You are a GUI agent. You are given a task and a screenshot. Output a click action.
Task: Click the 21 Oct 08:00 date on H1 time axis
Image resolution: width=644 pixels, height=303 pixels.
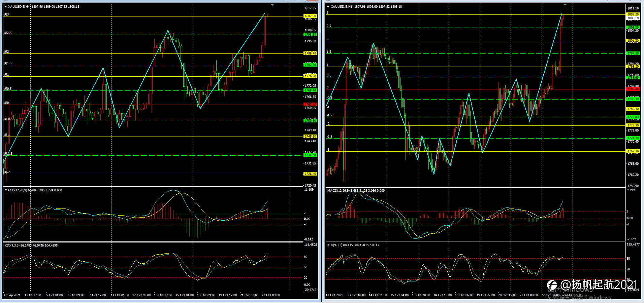[529, 295]
